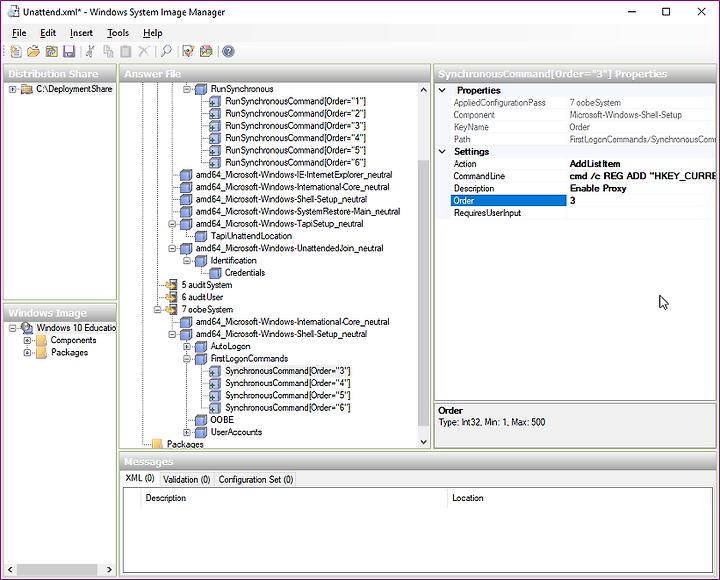Screen dimensions: 720x580
Task: Click the 7 oobeSystem pass icon
Action: click(x=171, y=310)
